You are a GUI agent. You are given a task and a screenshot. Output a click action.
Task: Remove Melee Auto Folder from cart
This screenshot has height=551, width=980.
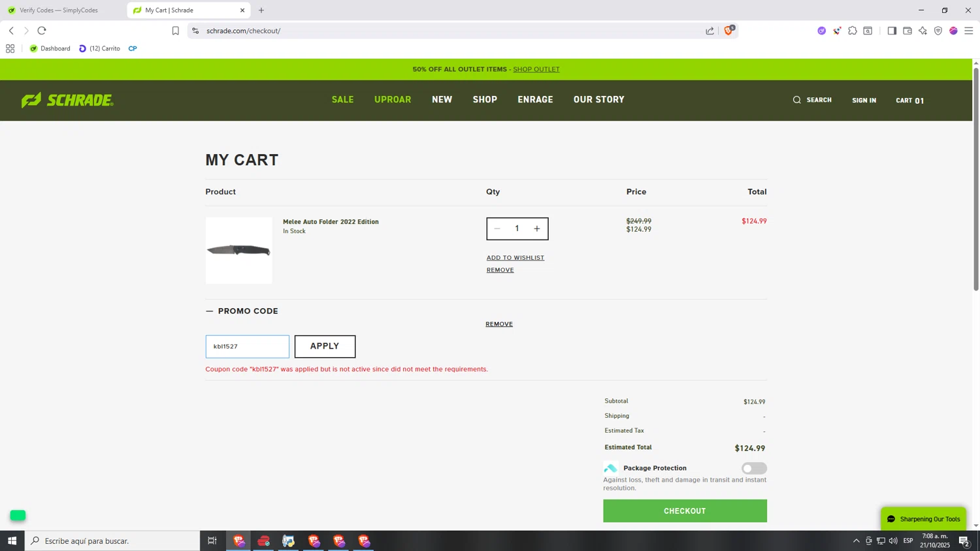pyautogui.click(x=500, y=270)
